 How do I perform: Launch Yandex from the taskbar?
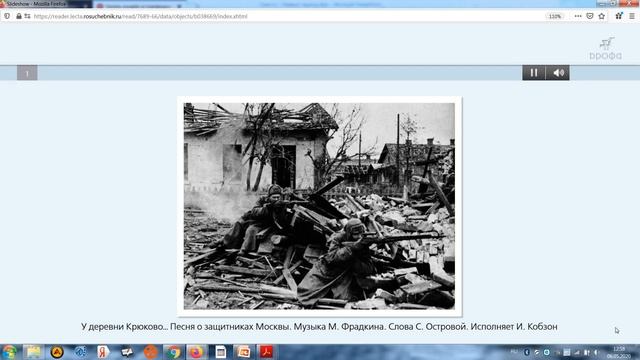tap(103, 352)
